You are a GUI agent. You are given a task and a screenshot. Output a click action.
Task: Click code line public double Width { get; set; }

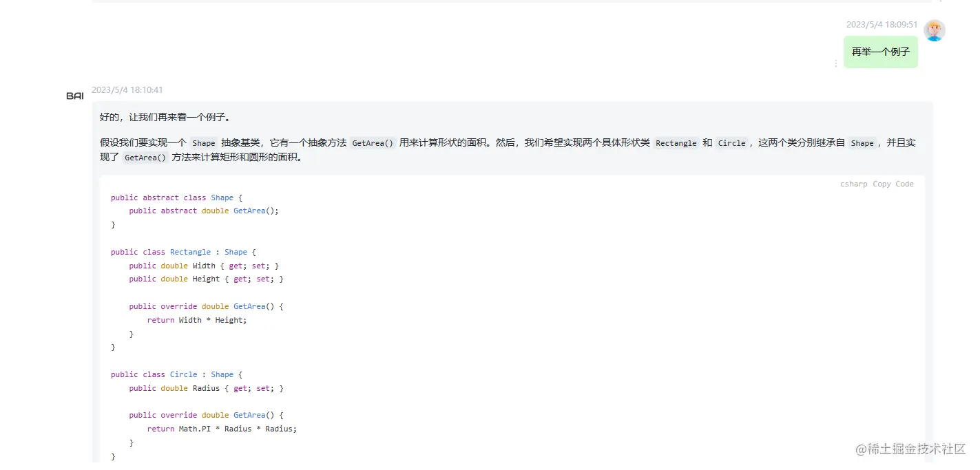(204, 266)
